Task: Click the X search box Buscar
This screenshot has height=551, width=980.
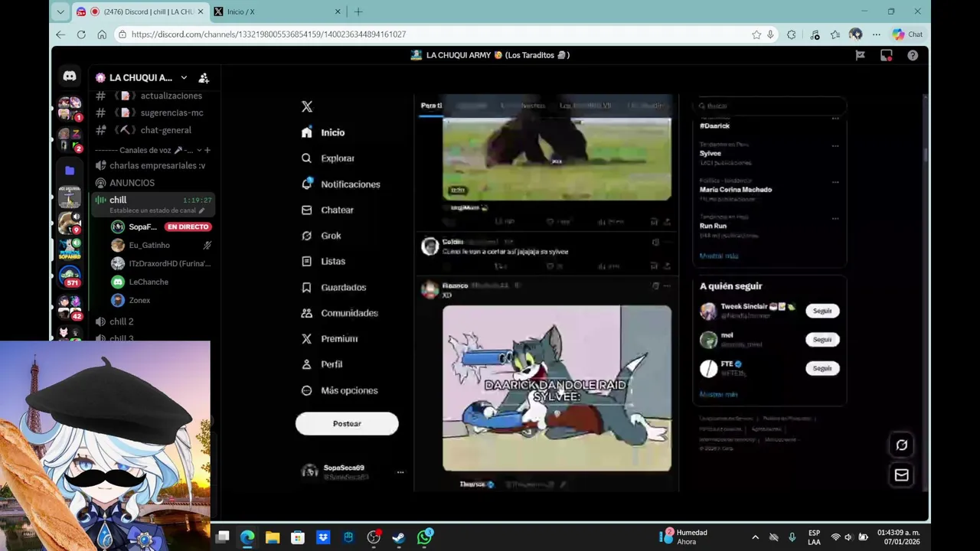Action: coord(769,106)
